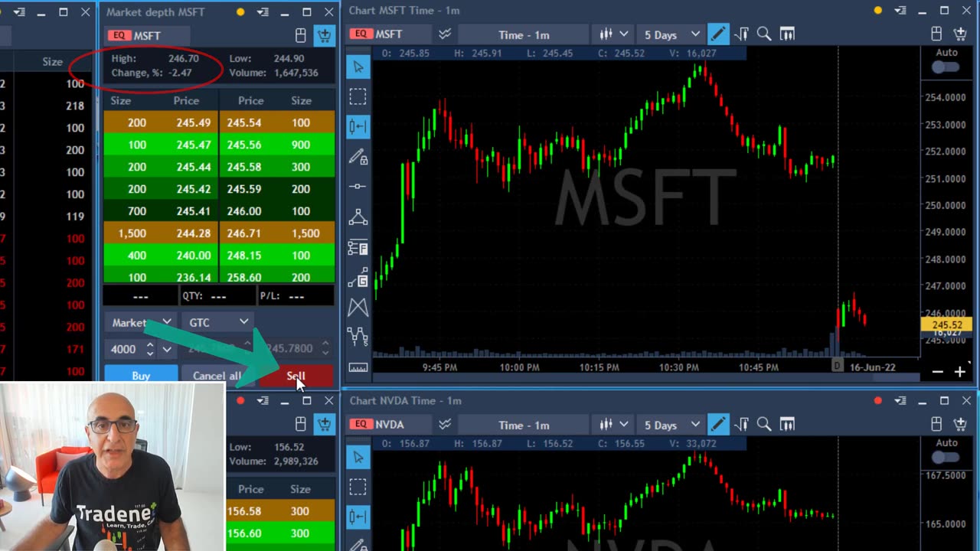This screenshot has height=551, width=980.
Task: Open chart style dropdown in NVDA chart toolbar
Action: click(x=614, y=424)
